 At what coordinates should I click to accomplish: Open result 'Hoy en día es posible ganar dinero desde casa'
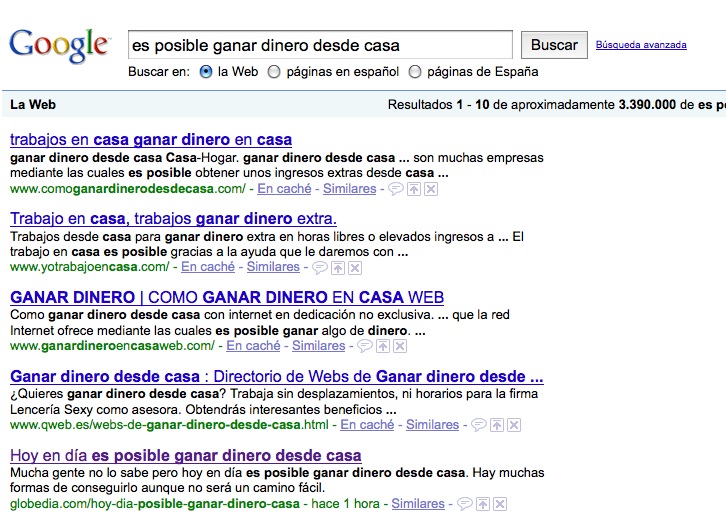(x=186, y=456)
